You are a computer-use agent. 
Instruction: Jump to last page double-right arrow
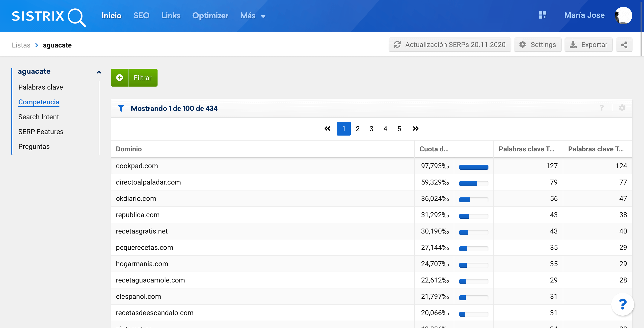pos(415,129)
